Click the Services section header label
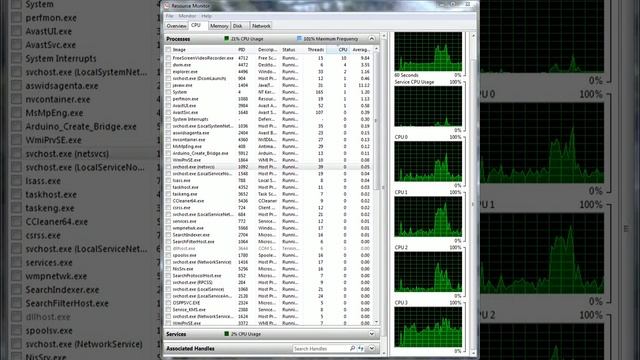 point(176,334)
